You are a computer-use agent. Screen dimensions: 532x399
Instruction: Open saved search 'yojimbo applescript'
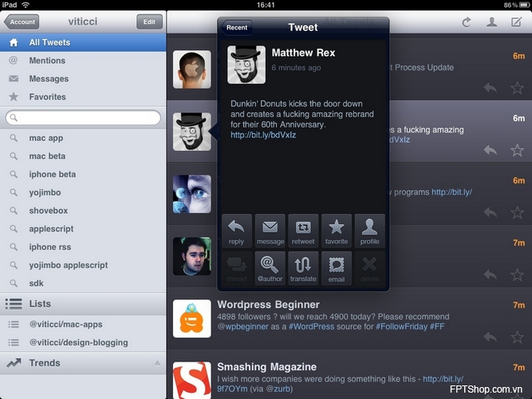(83, 265)
